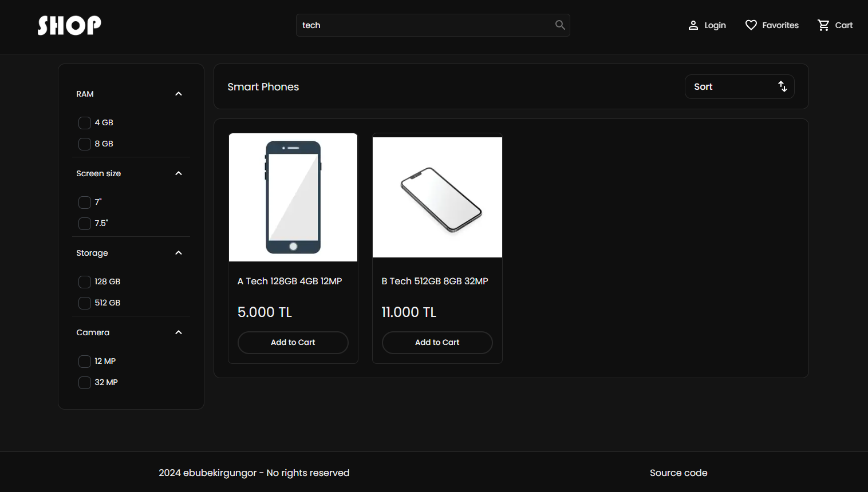Open the Sort dropdown
This screenshot has height=492, width=868.
(739, 86)
